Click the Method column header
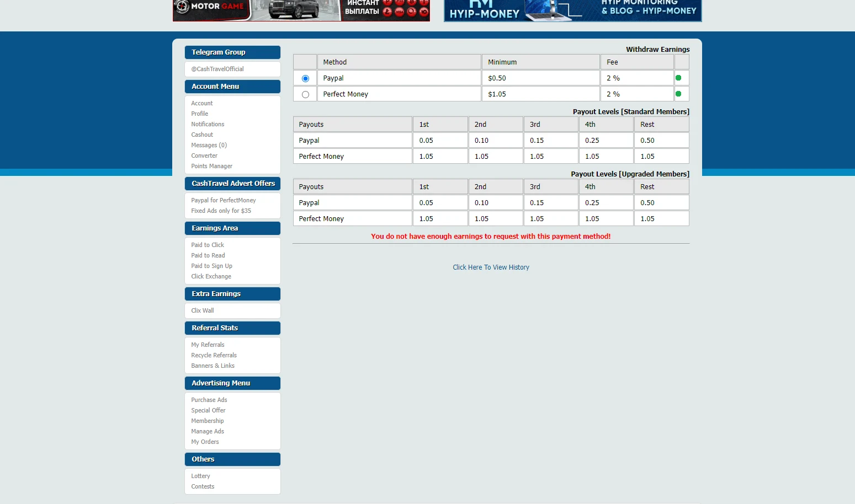This screenshot has height=504, width=855. 399,62
